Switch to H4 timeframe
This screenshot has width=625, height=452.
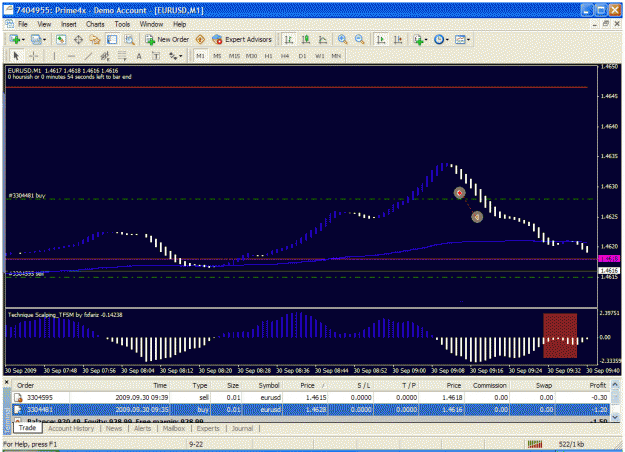[x=285, y=56]
